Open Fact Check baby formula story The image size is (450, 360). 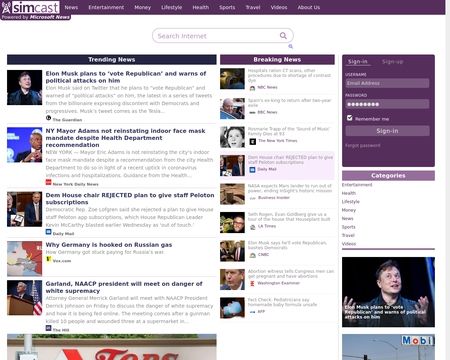point(282,302)
